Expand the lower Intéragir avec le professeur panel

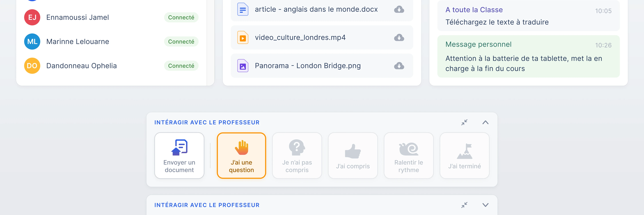pyautogui.click(x=485, y=205)
